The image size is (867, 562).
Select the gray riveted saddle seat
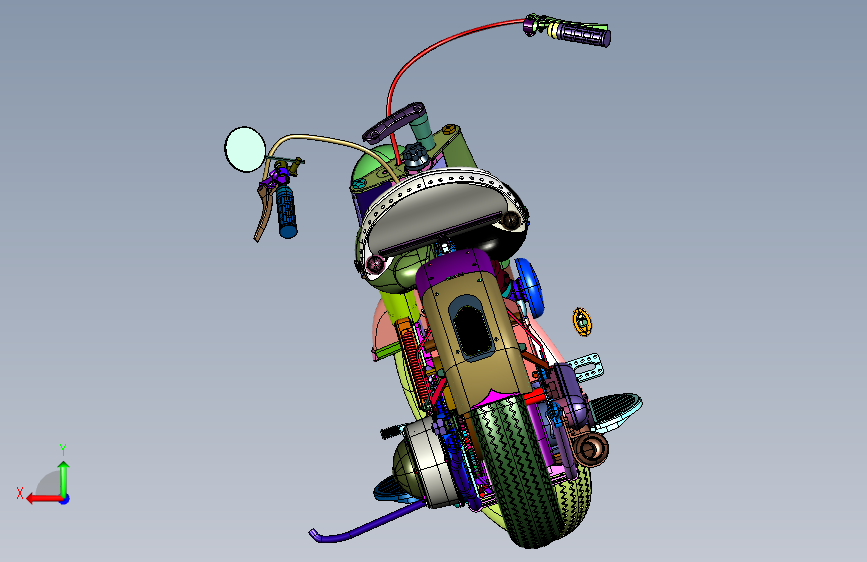pyautogui.click(x=438, y=215)
